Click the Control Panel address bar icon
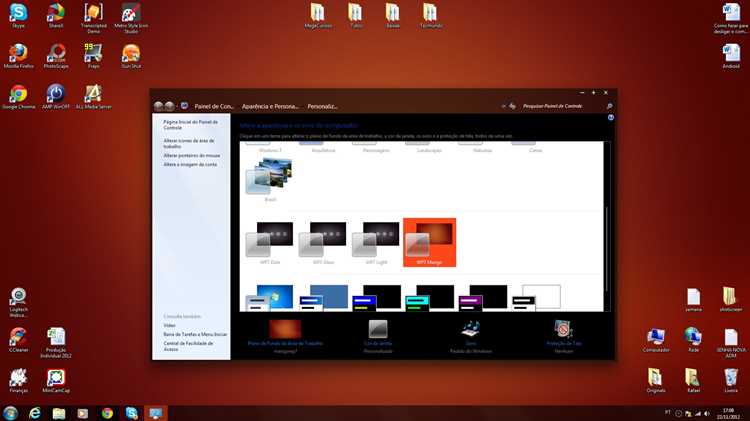Viewport: 750px width, 421px height. (x=185, y=106)
